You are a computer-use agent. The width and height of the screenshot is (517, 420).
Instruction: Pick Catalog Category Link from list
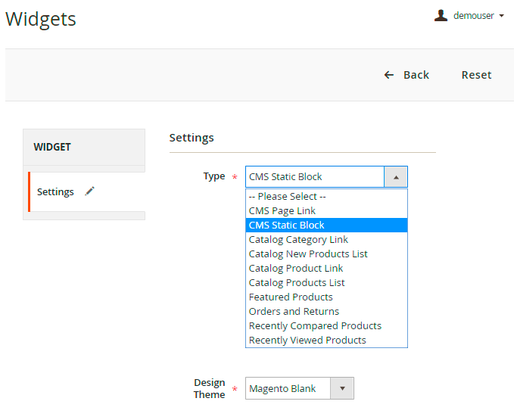326,240
